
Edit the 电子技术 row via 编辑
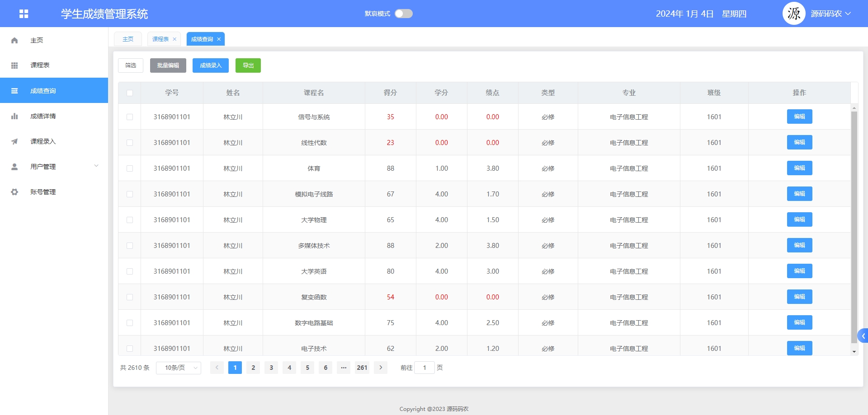[x=800, y=348]
